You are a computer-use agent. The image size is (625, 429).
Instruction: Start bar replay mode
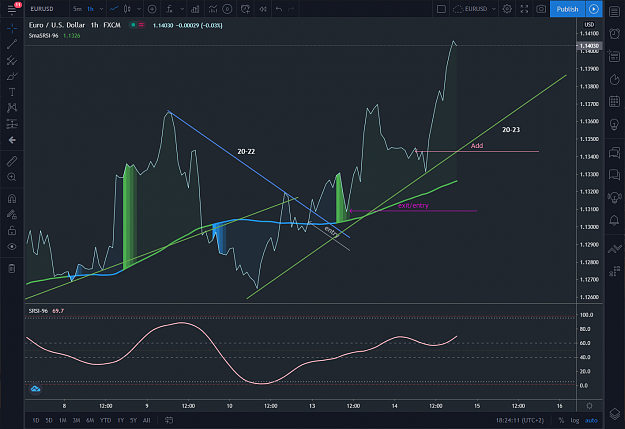point(263,9)
